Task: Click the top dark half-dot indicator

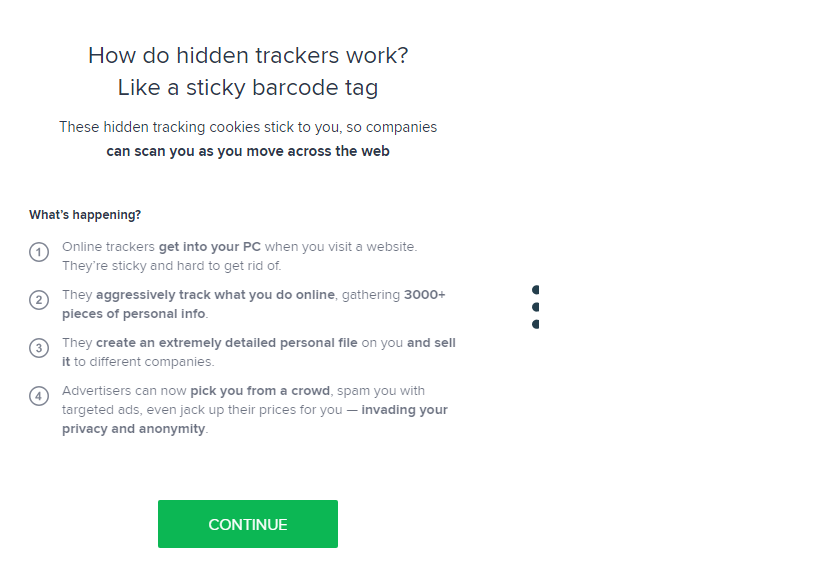Action: click(535, 290)
